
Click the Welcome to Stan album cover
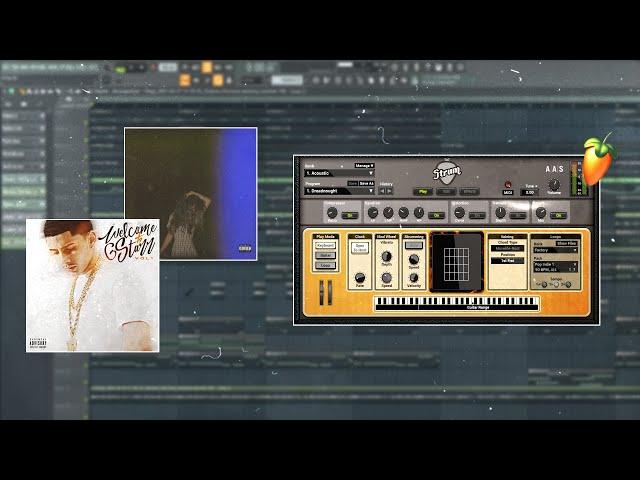tap(92, 285)
